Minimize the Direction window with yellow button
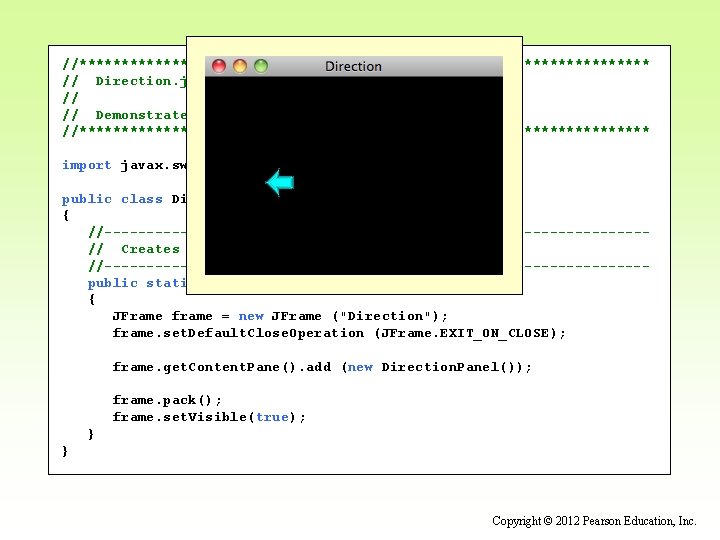The image size is (720, 540). pos(240,66)
